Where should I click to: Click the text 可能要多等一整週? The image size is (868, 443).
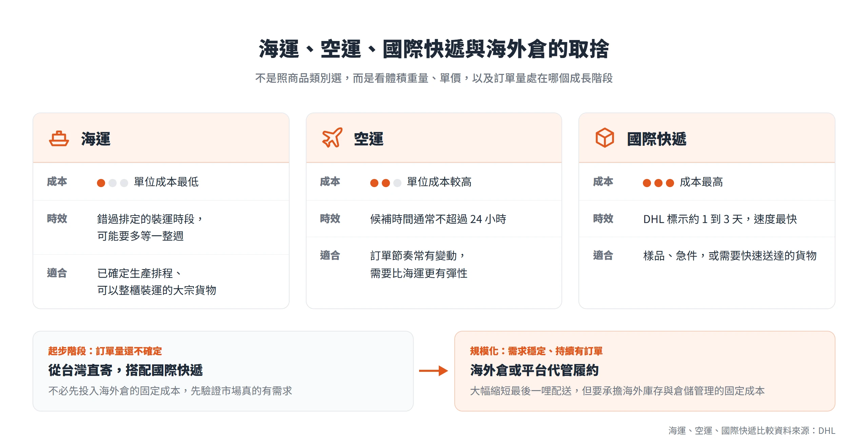coord(140,236)
